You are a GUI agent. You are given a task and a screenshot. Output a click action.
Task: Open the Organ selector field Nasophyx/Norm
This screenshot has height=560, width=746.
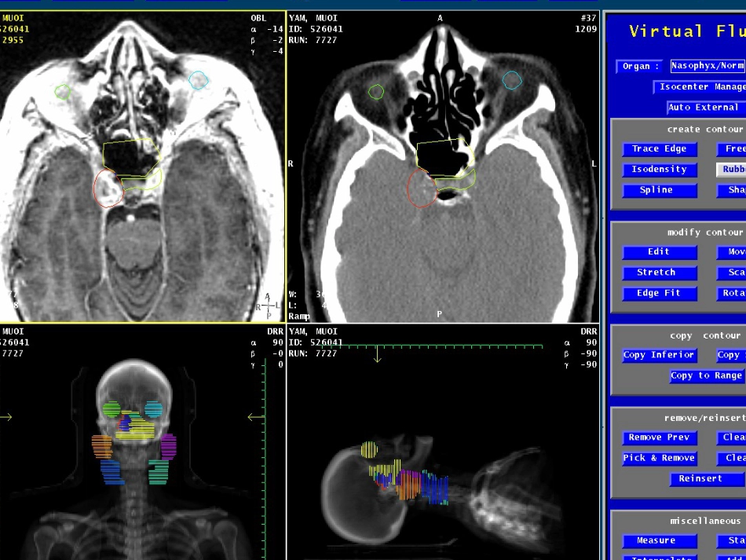pyautogui.click(x=708, y=66)
